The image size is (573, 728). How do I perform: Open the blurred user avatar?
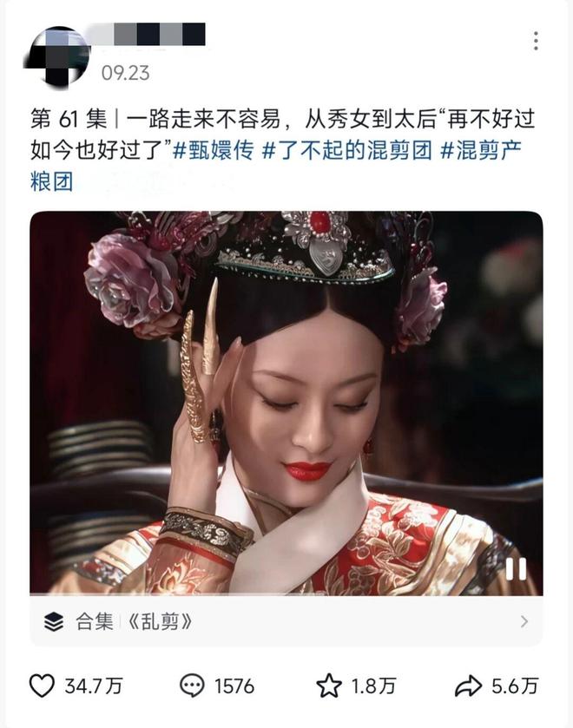point(56,55)
